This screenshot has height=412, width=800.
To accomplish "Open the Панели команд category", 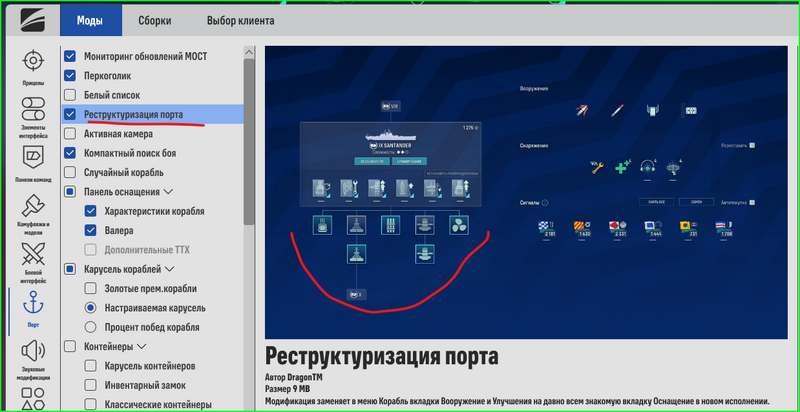I will [33, 164].
